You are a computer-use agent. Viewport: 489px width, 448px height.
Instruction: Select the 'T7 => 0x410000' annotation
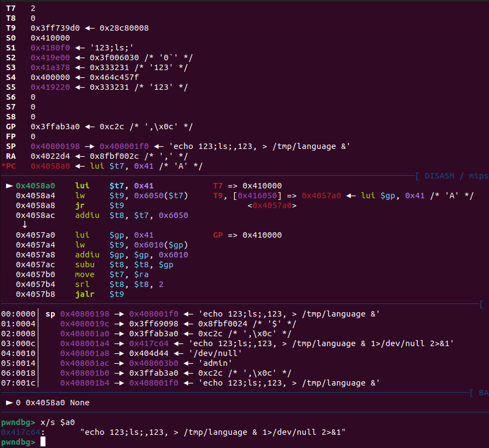point(248,186)
